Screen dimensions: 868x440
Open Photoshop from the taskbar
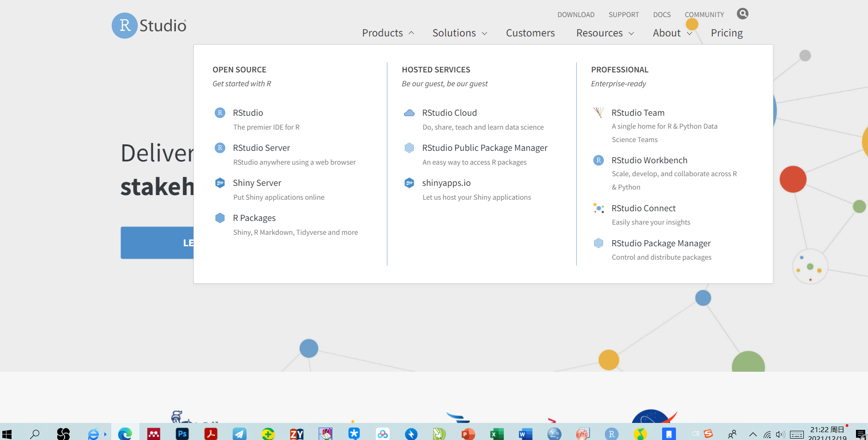(x=182, y=434)
